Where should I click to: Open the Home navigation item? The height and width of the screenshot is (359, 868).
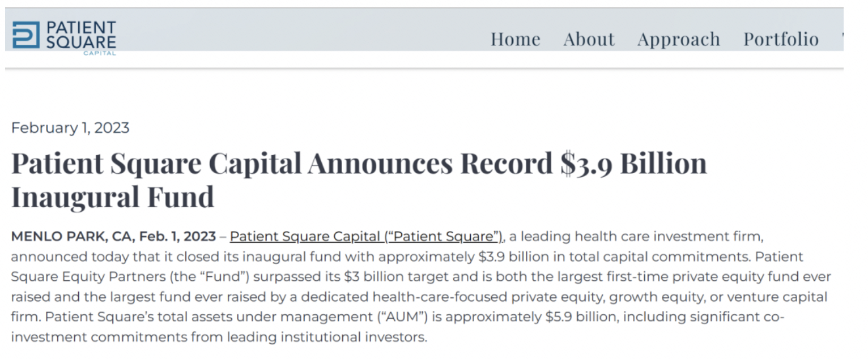515,39
